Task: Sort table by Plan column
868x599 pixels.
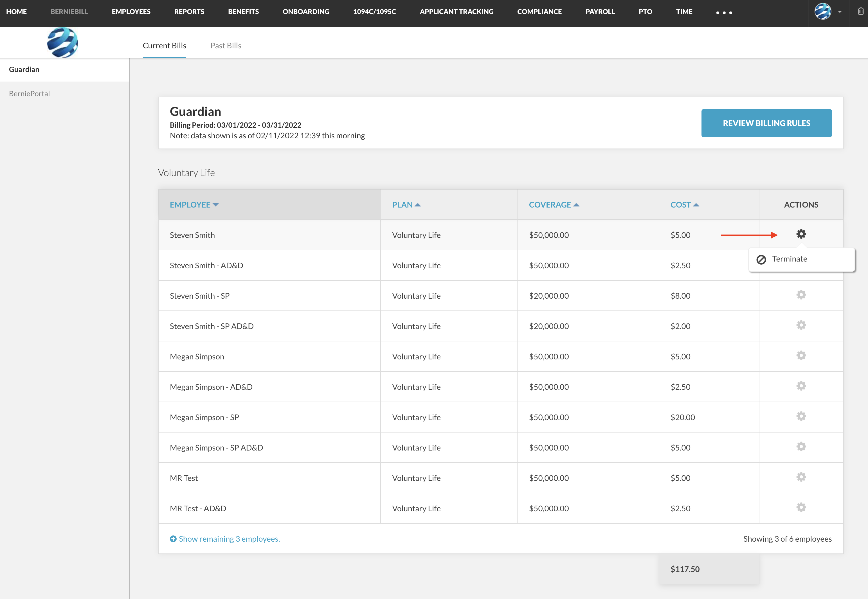Action: pyautogui.click(x=406, y=205)
